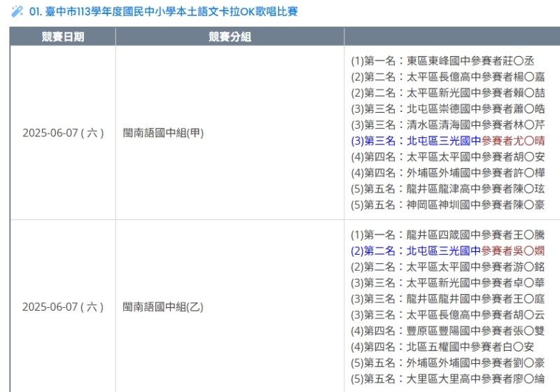Click the 競賽日期 column header
560x392 pixels.
click(63, 37)
